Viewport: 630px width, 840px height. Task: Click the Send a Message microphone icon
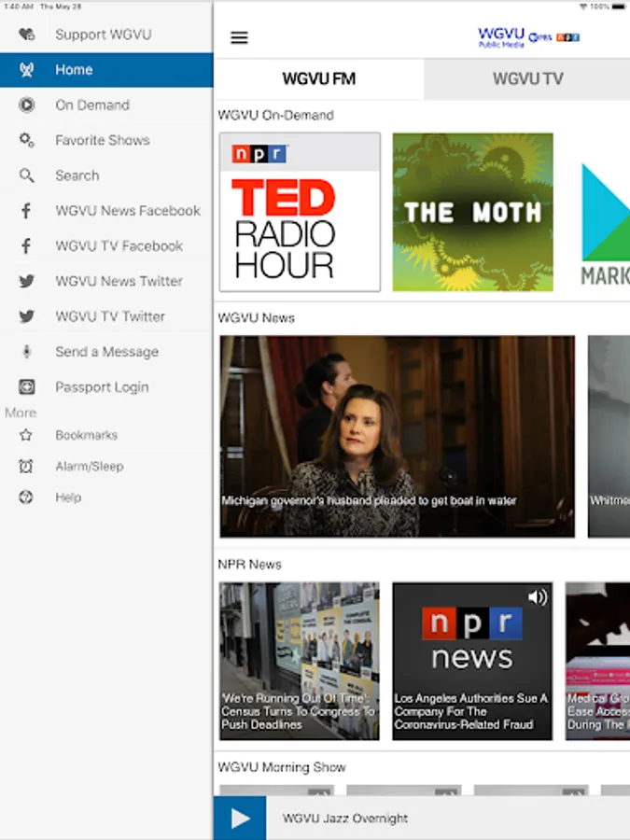26,352
